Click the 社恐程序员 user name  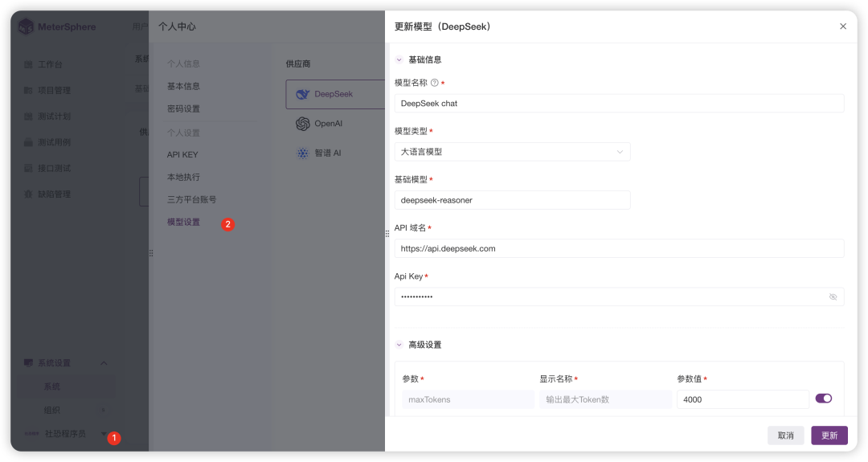(65, 434)
